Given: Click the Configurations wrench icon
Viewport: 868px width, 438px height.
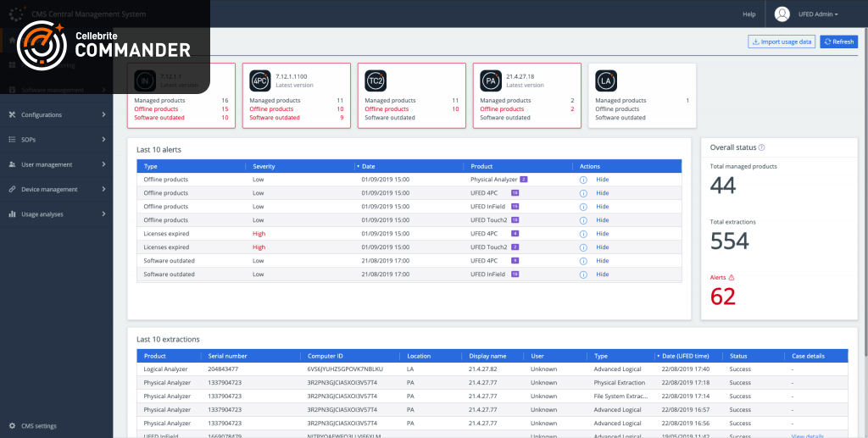Looking at the screenshot, I should pyautogui.click(x=12, y=115).
